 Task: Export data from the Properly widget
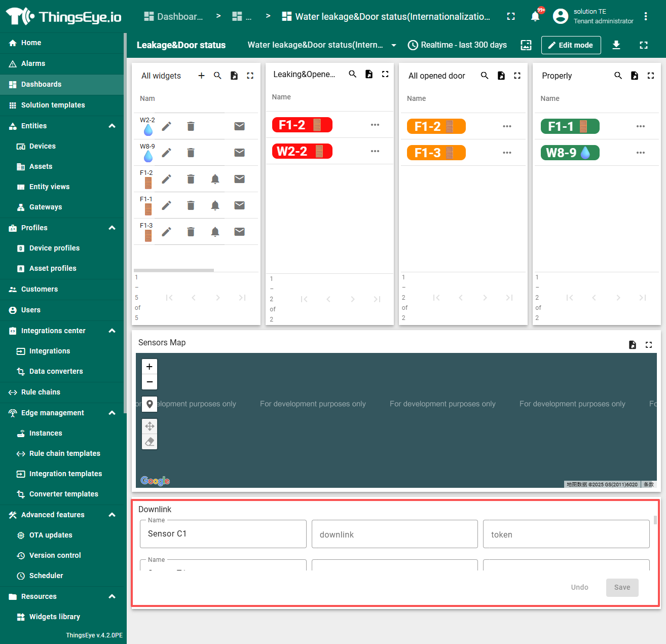(634, 76)
